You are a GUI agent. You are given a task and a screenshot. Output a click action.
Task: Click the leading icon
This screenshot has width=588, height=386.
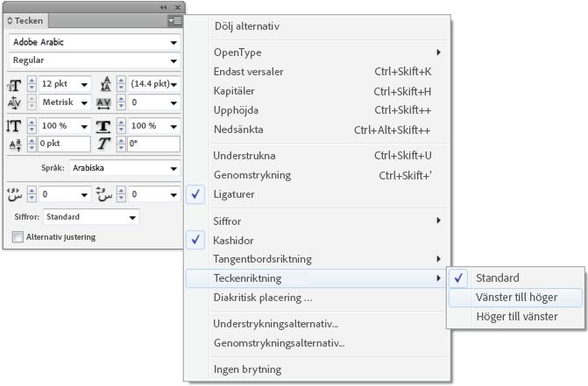coord(106,84)
